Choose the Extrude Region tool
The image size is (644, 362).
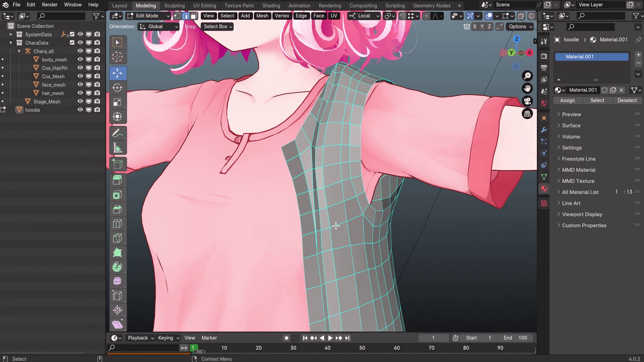117,180
